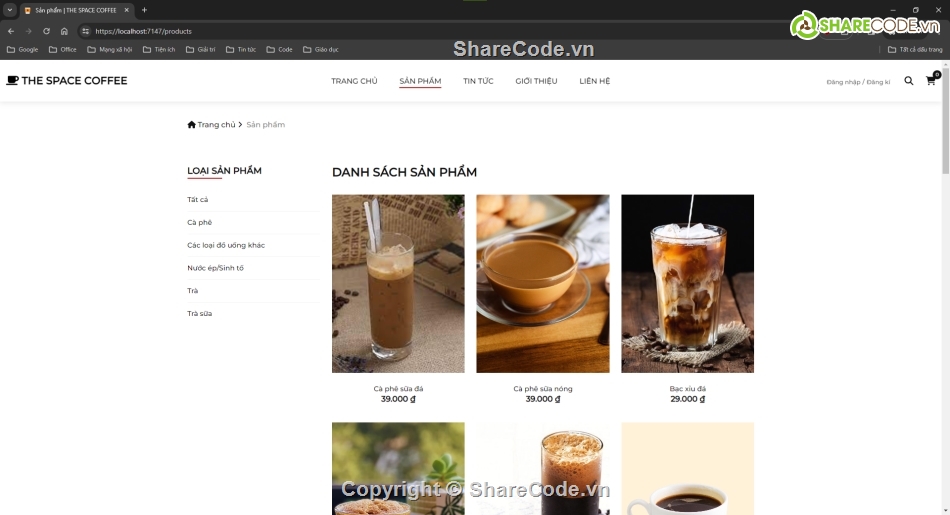Navigate to Liên hệ page

click(594, 81)
